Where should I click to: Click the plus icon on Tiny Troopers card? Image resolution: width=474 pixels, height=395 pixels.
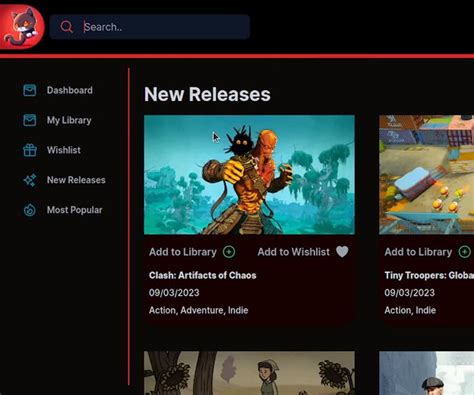coord(464,252)
